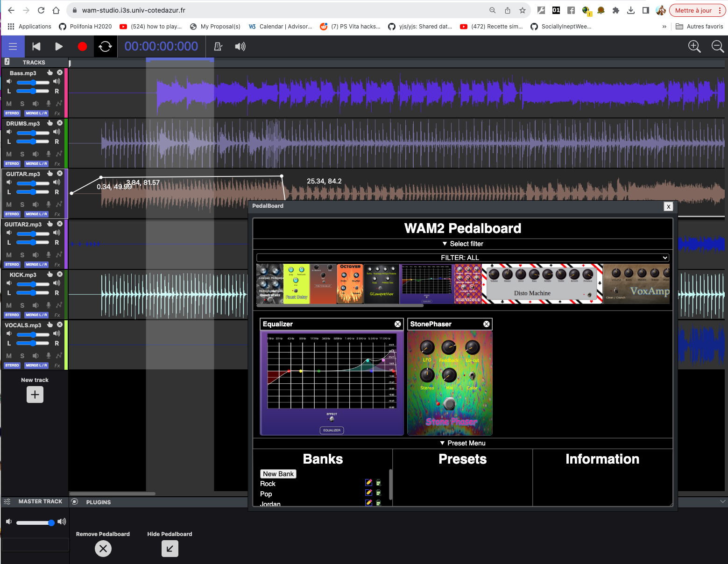
Task: Adjust the DRUMS.mp3 pan slider
Action: pos(33,141)
